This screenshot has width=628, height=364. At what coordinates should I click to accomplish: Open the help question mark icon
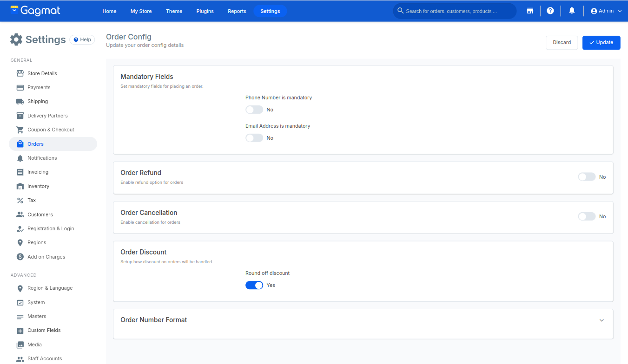pos(550,11)
